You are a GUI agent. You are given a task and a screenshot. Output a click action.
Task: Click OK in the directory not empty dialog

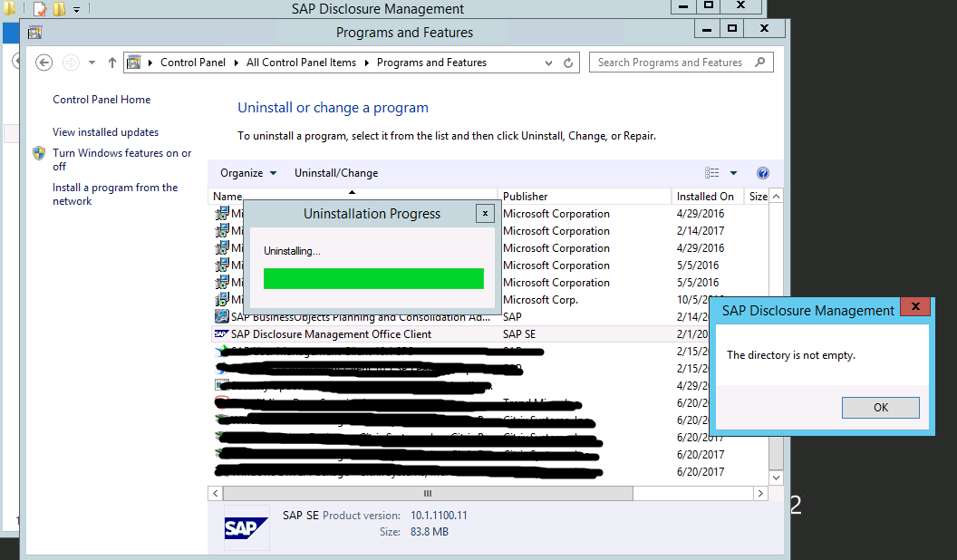[880, 408]
